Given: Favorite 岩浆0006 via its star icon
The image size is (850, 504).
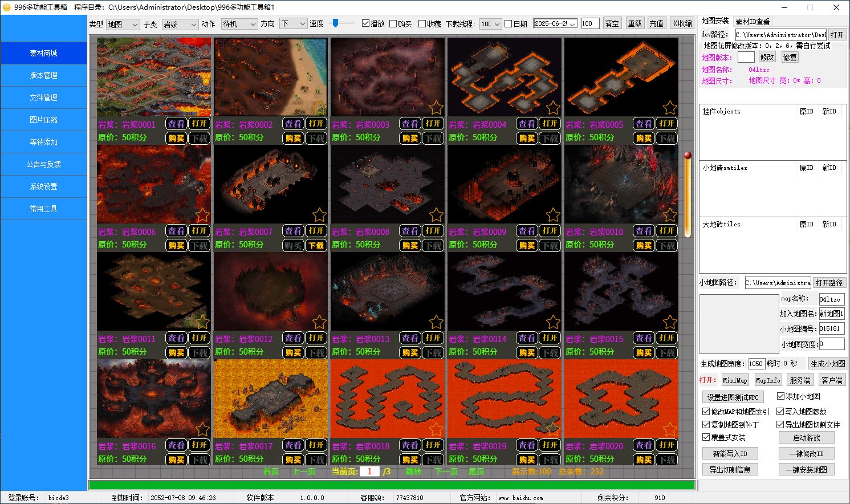Looking at the screenshot, I should coord(202,215).
